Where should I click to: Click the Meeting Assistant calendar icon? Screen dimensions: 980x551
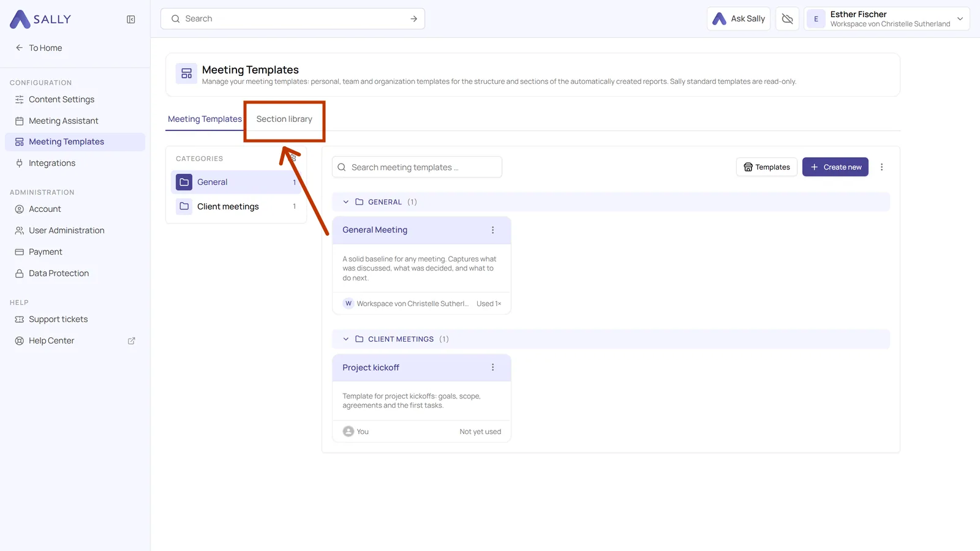(x=20, y=121)
